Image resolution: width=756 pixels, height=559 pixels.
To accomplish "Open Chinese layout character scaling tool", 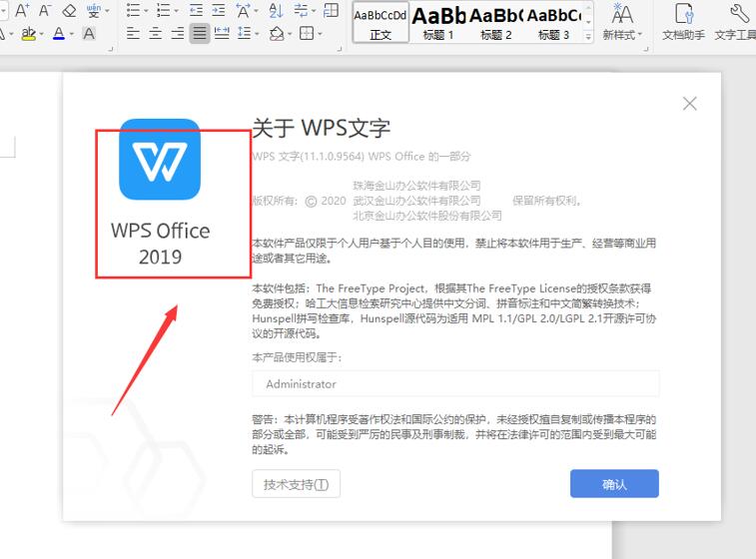I will 243,11.
